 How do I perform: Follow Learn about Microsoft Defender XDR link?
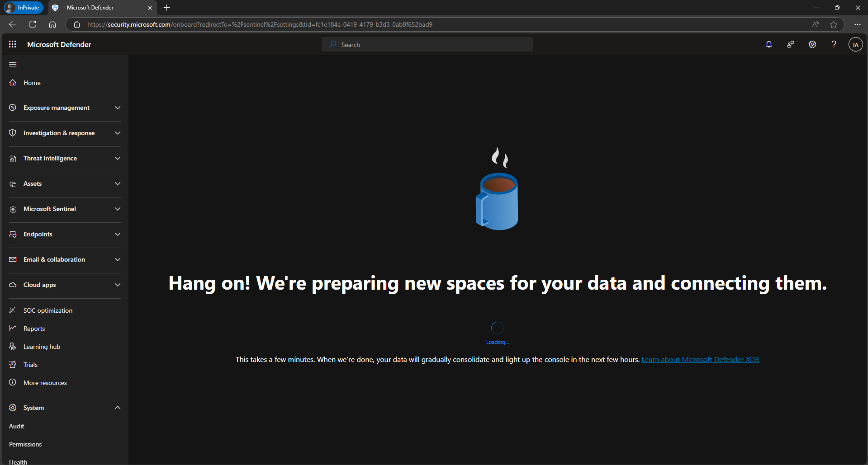(x=700, y=360)
